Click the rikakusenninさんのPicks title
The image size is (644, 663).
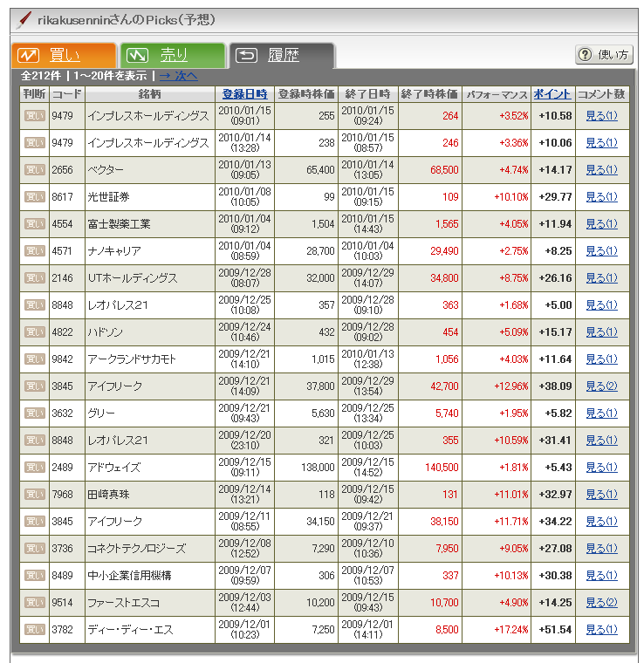click(x=127, y=20)
